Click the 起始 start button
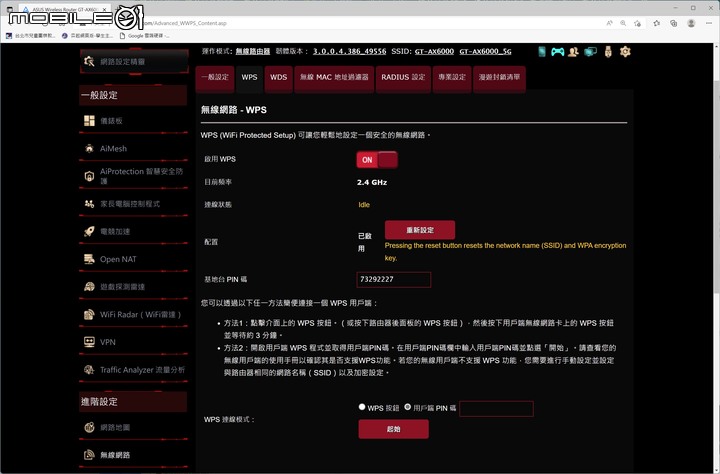The image size is (720, 474). [x=394, y=429]
